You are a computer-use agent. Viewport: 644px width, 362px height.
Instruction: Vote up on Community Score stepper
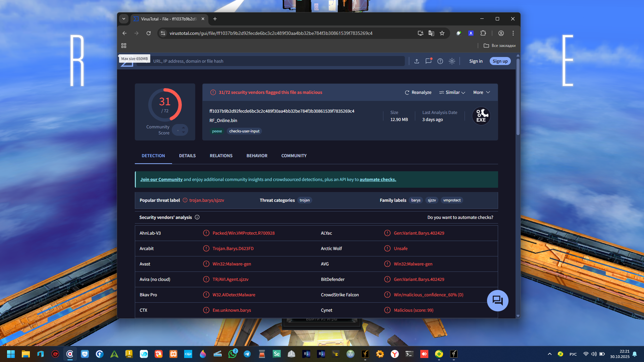coord(183,127)
